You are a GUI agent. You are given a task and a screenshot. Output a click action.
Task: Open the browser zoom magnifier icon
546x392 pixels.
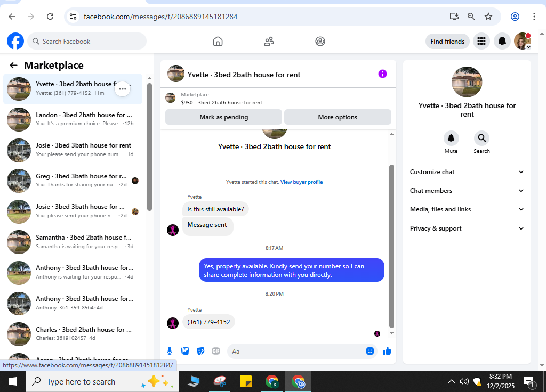471,17
